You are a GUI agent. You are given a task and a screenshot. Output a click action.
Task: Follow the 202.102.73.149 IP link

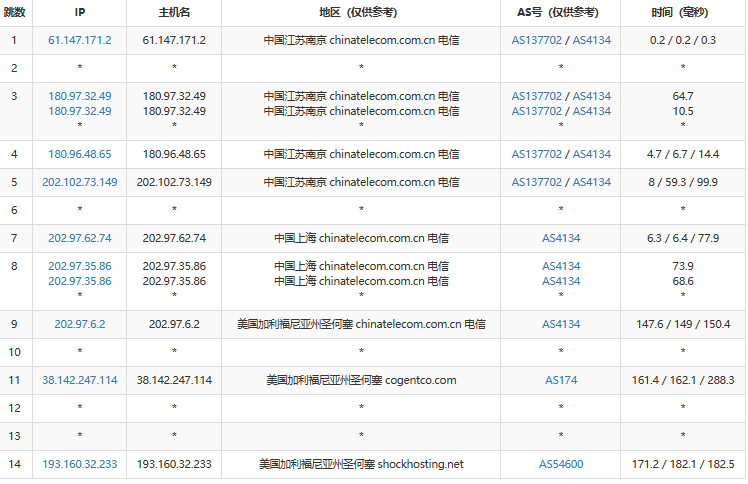pyautogui.click(x=80, y=182)
